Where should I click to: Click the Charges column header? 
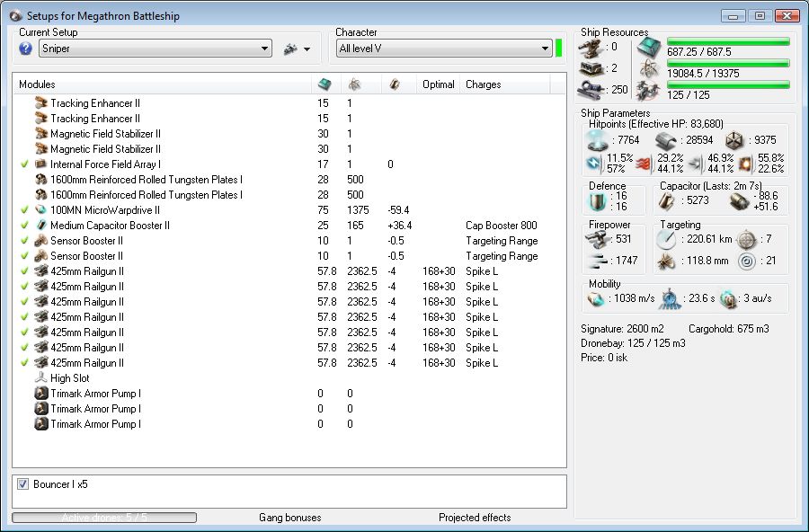pyautogui.click(x=483, y=84)
